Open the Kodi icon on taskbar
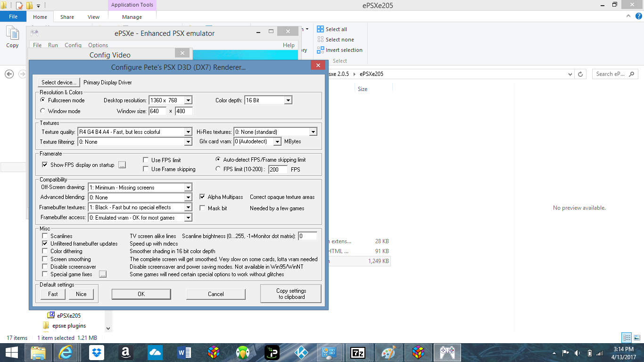This screenshot has width=644, height=362. click(x=301, y=352)
